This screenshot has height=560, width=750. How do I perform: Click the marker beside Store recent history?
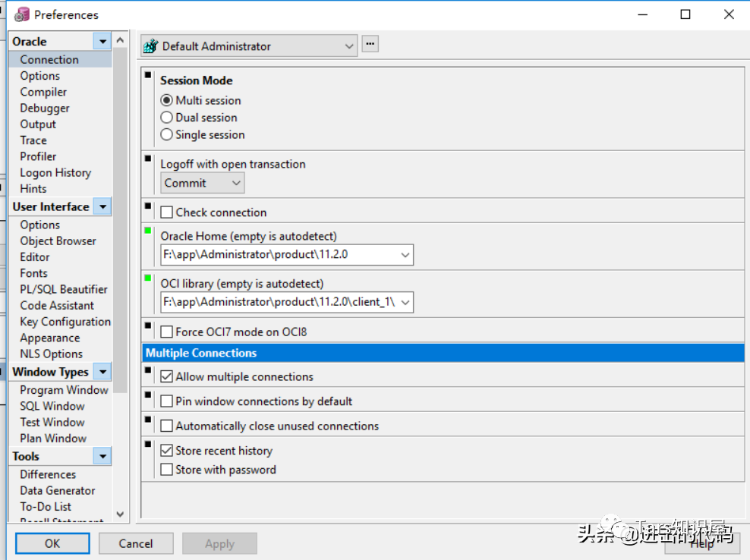click(x=148, y=444)
